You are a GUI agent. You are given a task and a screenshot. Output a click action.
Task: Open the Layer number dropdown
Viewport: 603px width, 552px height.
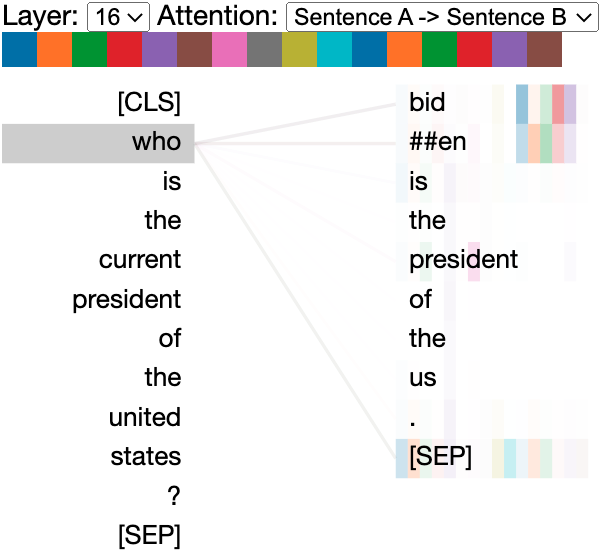(119, 16)
